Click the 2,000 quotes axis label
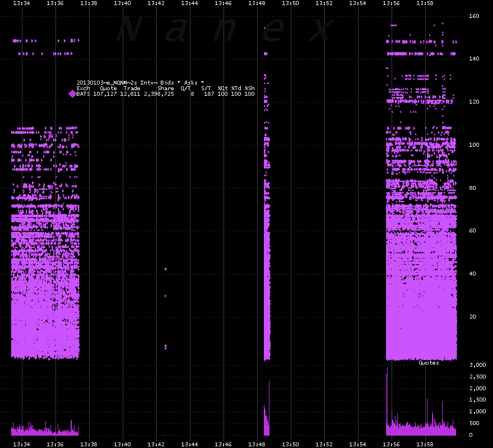 (x=477, y=388)
